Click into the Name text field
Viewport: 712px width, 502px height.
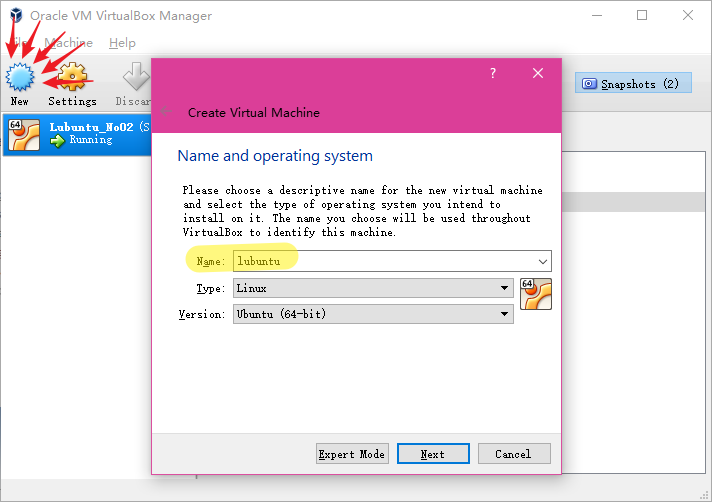click(380, 261)
